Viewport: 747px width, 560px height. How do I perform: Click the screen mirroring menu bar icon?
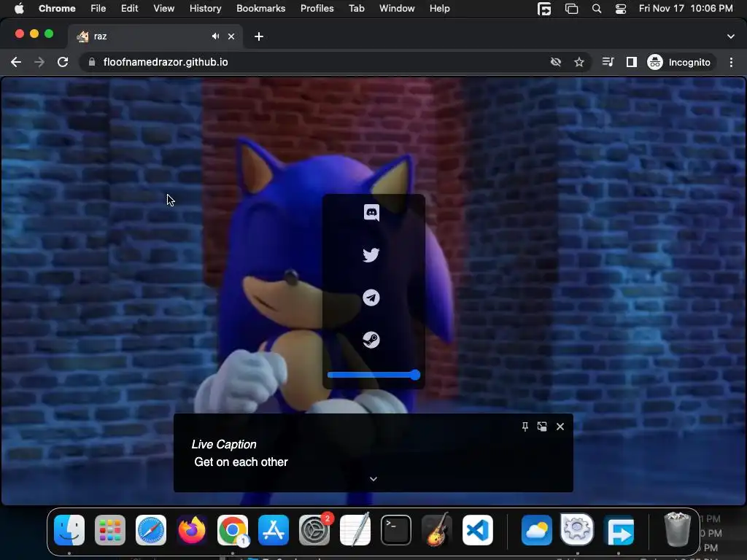click(x=571, y=9)
